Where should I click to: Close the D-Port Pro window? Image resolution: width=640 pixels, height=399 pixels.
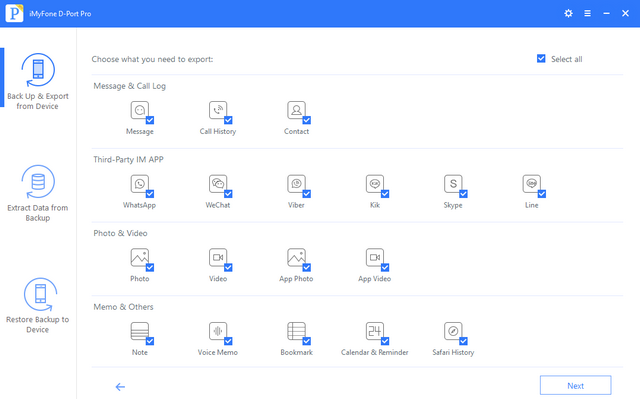pyautogui.click(x=625, y=13)
